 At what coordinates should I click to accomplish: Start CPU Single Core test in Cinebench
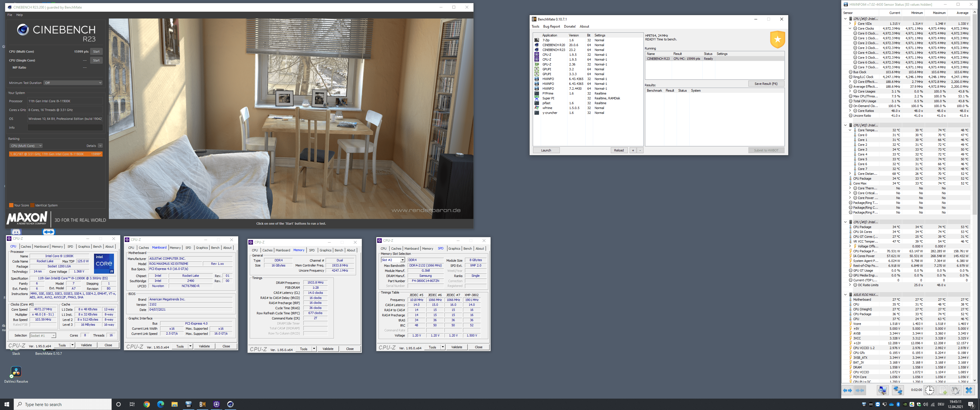[x=96, y=60]
